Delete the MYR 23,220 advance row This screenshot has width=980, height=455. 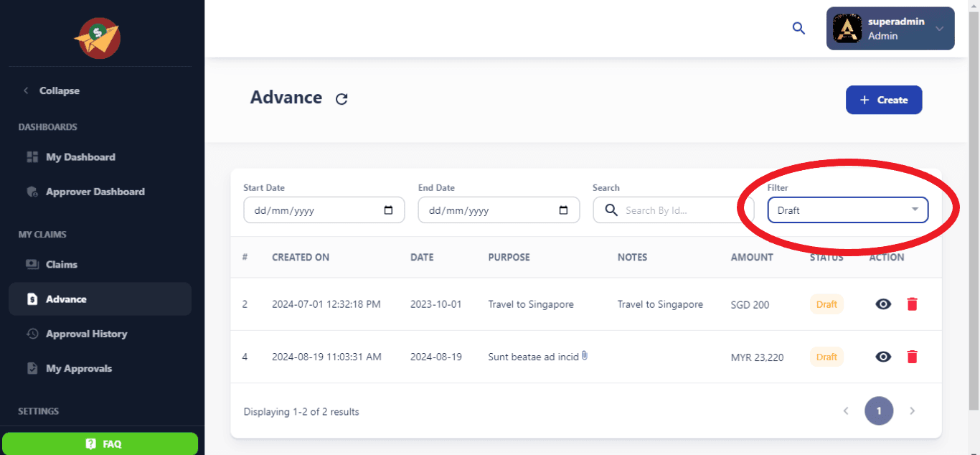pyautogui.click(x=912, y=357)
